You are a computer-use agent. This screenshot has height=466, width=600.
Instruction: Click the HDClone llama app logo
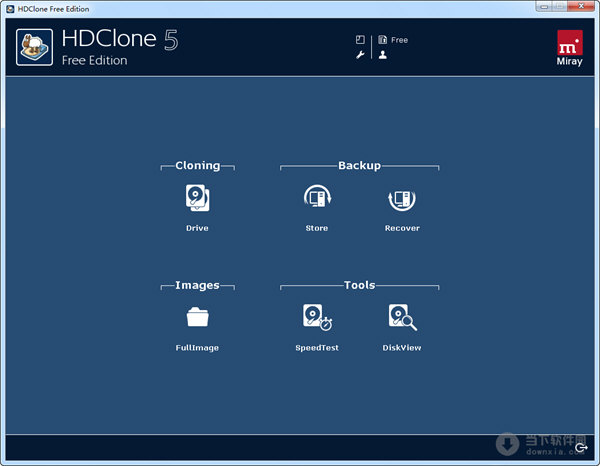34,47
